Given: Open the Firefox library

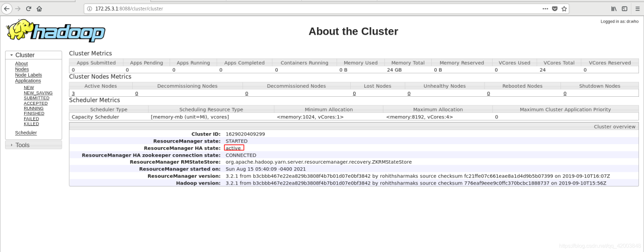Looking at the screenshot, I should 614,9.
